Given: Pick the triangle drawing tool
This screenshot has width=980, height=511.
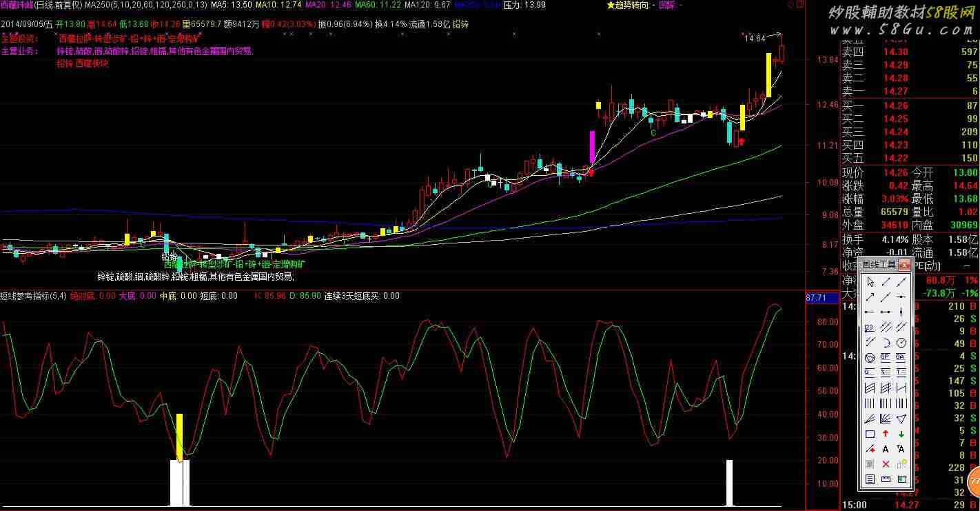Looking at the screenshot, I should 901,419.
